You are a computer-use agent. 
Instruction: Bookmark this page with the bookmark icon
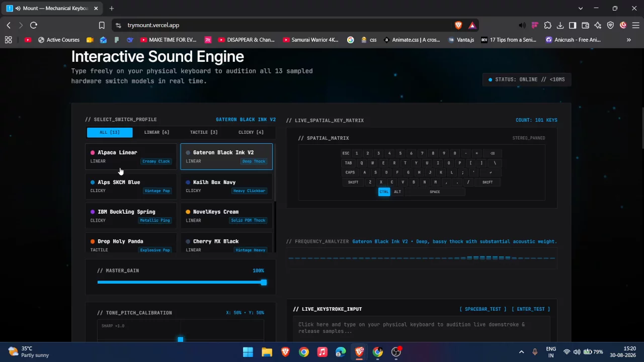coord(102,25)
